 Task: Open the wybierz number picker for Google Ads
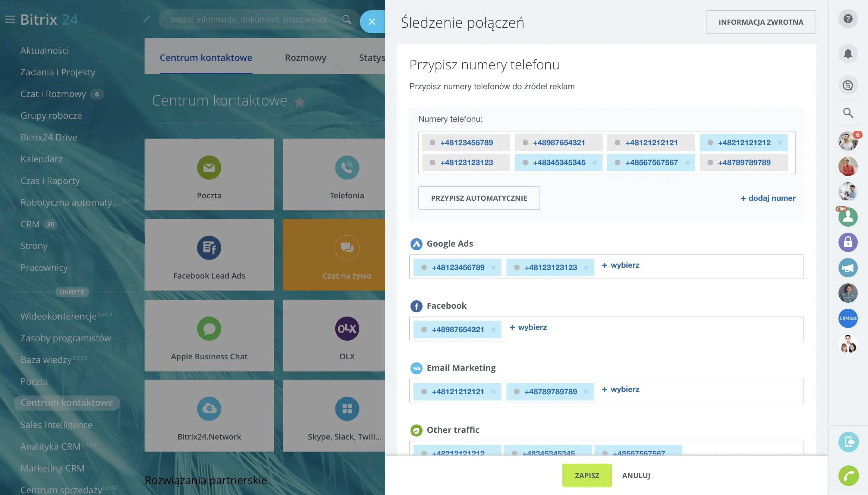(x=621, y=265)
